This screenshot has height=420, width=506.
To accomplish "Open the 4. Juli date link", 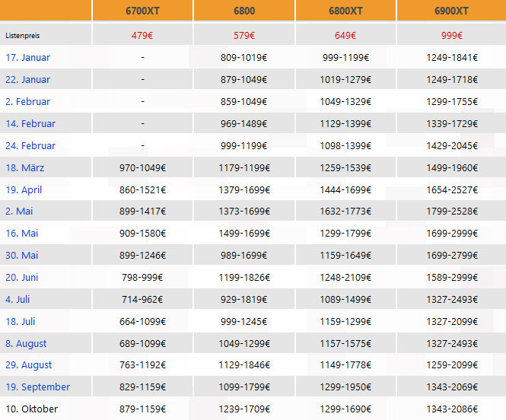I will point(18,299).
